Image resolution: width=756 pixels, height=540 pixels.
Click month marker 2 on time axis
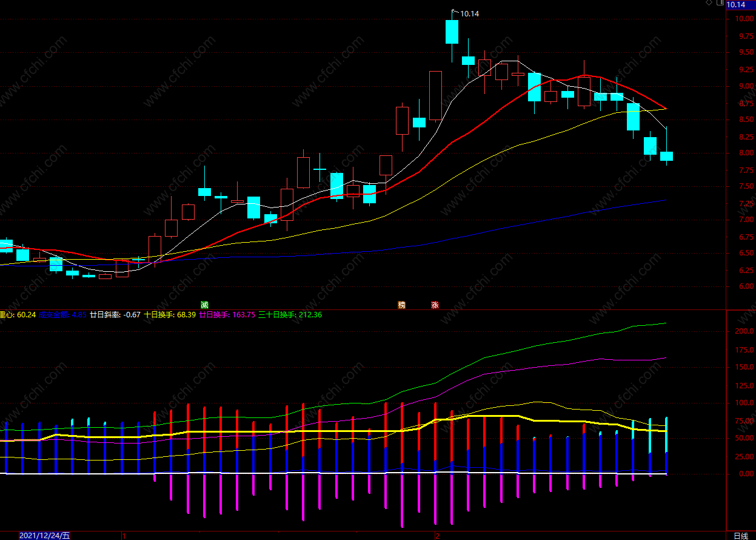pos(437,536)
